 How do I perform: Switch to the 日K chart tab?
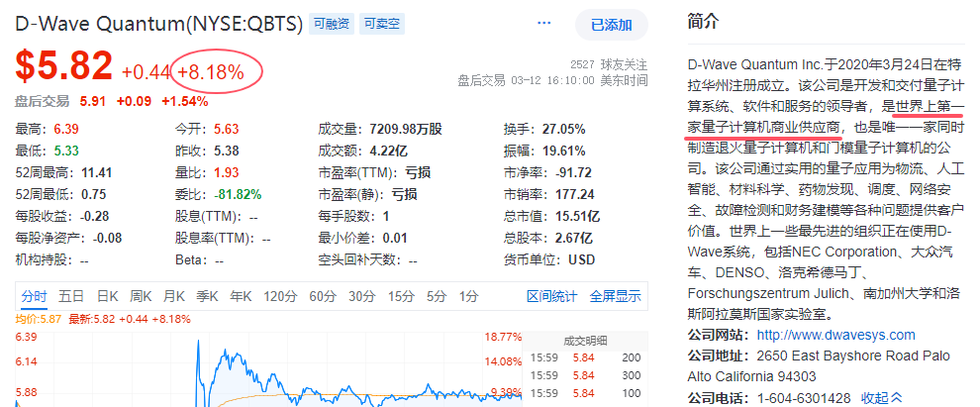108,296
